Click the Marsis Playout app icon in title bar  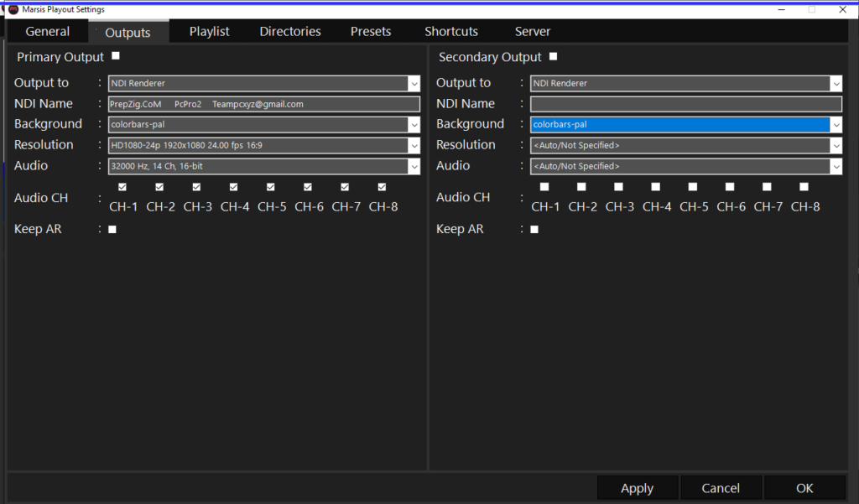pos(13,9)
